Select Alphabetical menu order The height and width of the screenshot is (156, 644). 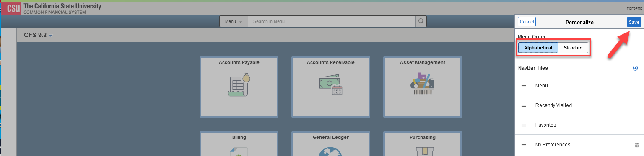[538, 48]
